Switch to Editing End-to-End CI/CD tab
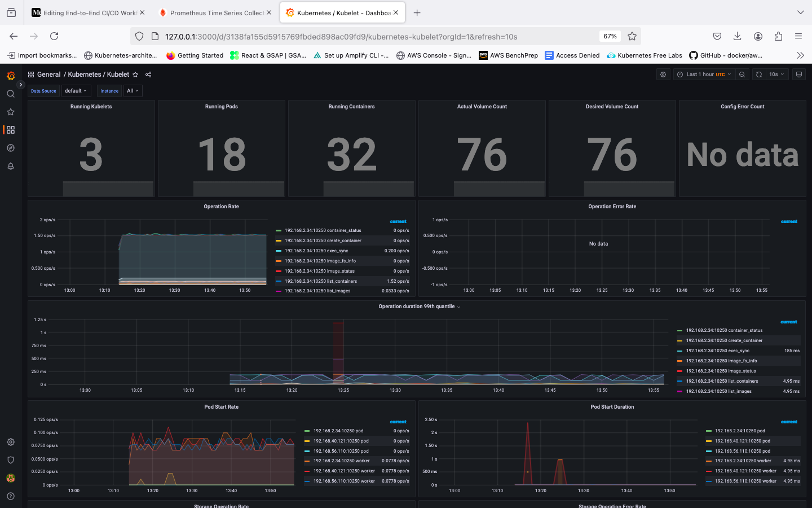The width and height of the screenshot is (812, 508). pos(87,12)
